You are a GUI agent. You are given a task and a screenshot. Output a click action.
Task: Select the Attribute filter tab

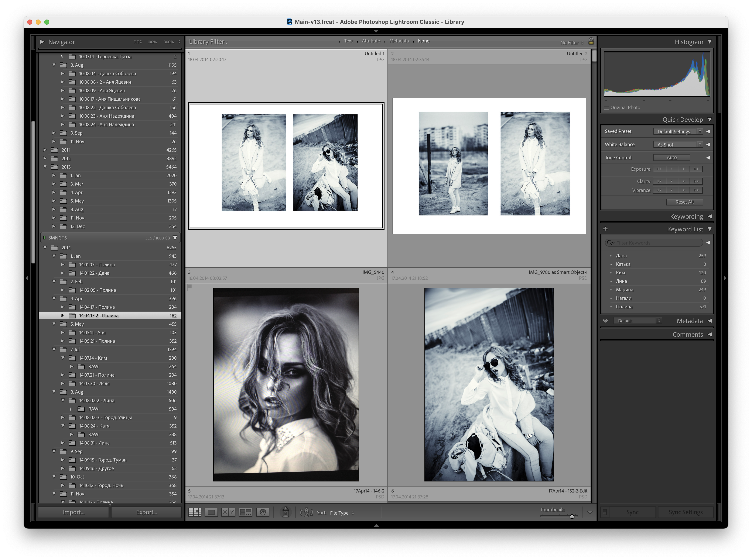pyautogui.click(x=371, y=41)
